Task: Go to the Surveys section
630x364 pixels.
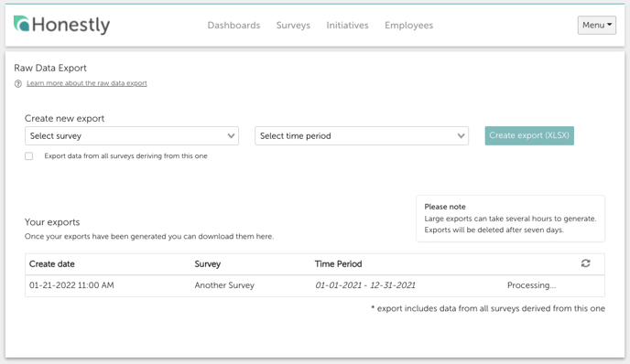Action: coord(293,26)
